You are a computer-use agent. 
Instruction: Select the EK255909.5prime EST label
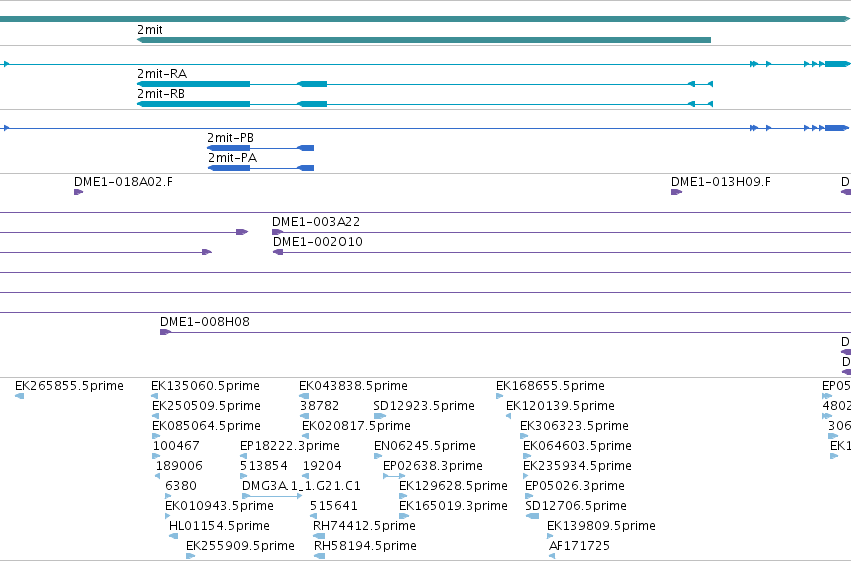coord(240,546)
